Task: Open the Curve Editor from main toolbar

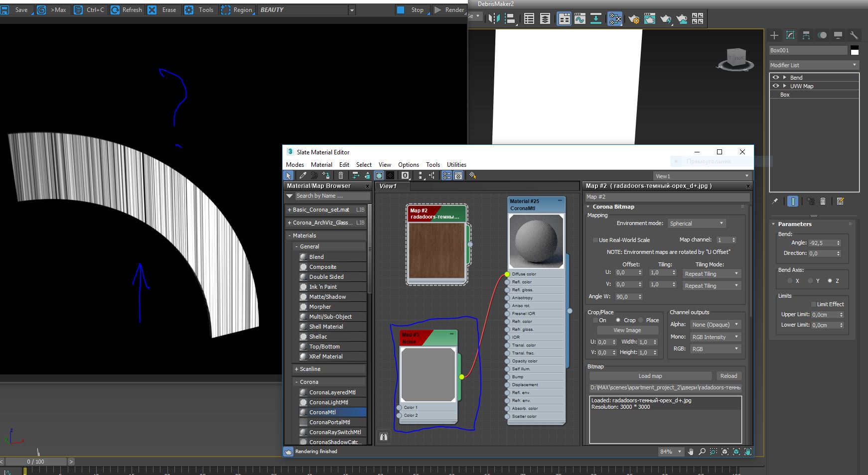Action: (x=579, y=19)
